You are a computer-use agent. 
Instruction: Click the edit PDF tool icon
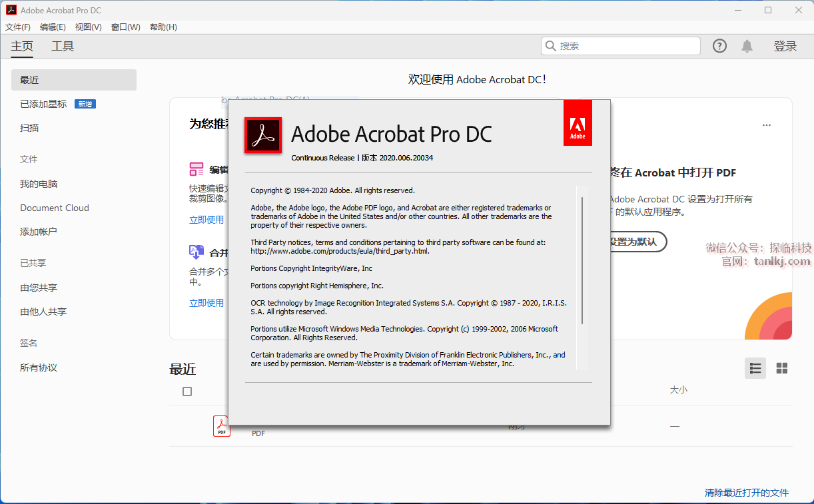[x=197, y=169]
